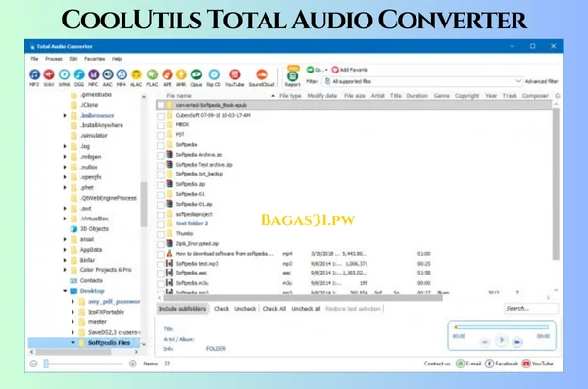The height and width of the screenshot is (389, 588).
Task: Open the Favorites menu
Action: (94, 59)
